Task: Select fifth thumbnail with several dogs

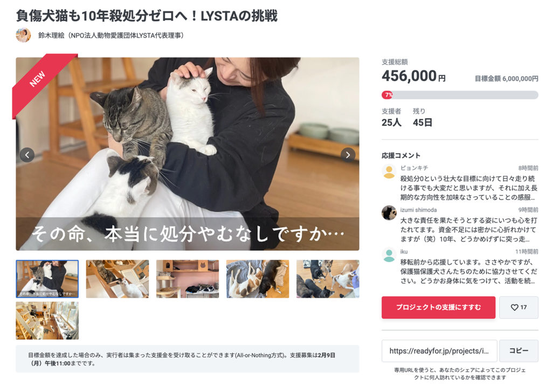Action: (x=328, y=279)
